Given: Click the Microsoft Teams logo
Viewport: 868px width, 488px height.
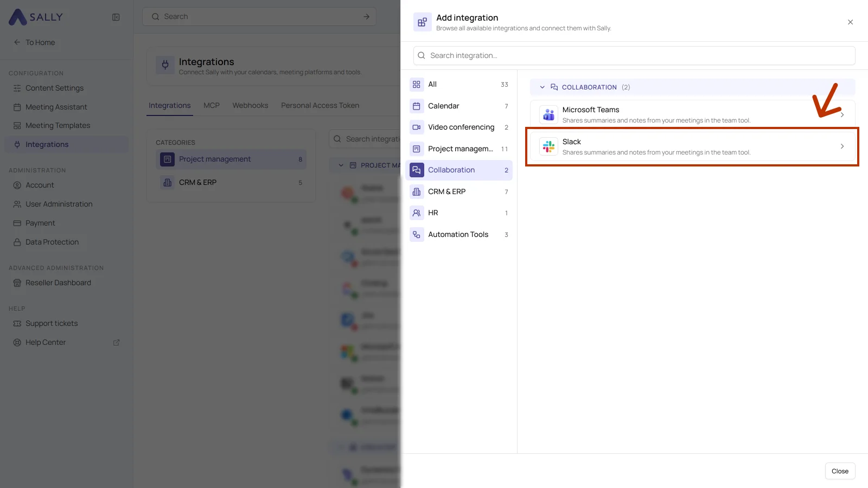Looking at the screenshot, I should (x=548, y=114).
